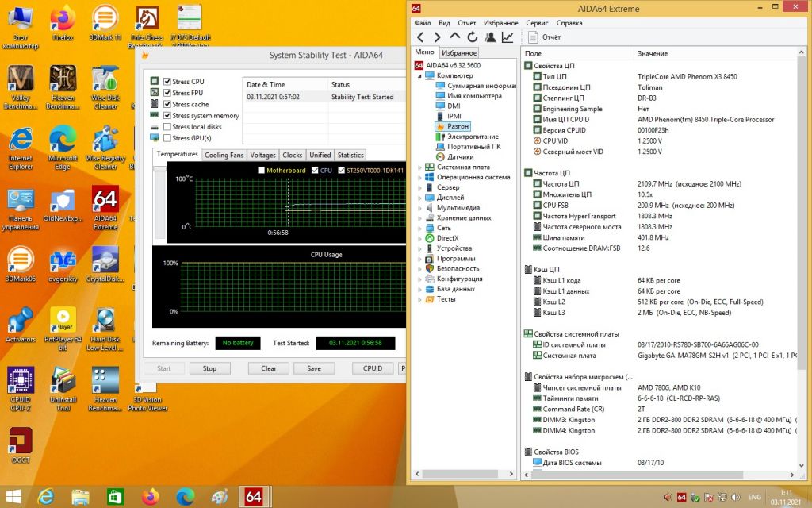812x508 pixels.
Task: Toggle CPU temperature graph checkbox
Action: point(315,170)
